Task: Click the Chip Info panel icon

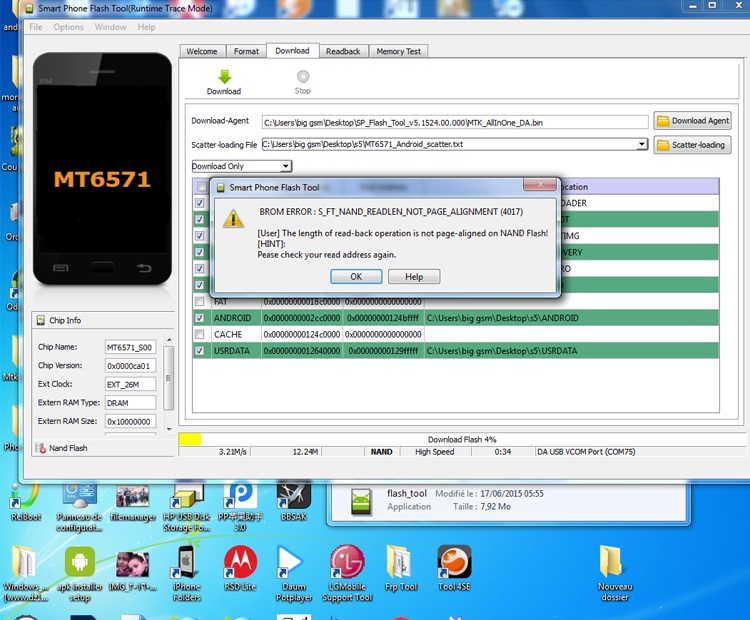Action: pos(41,320)
